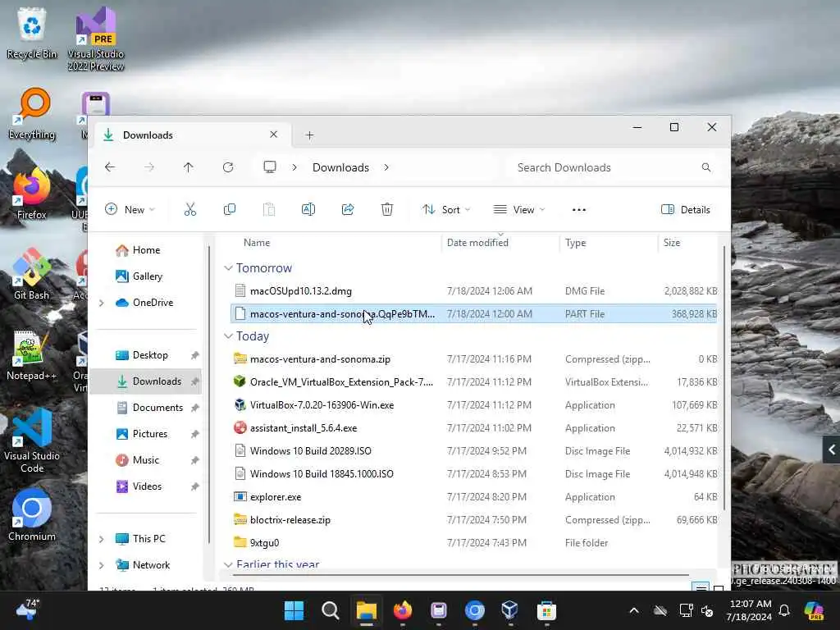The height and width of the screenshot is (630, 840).
Task: Click the vertical scrollbar in file list
Action: 724,377
